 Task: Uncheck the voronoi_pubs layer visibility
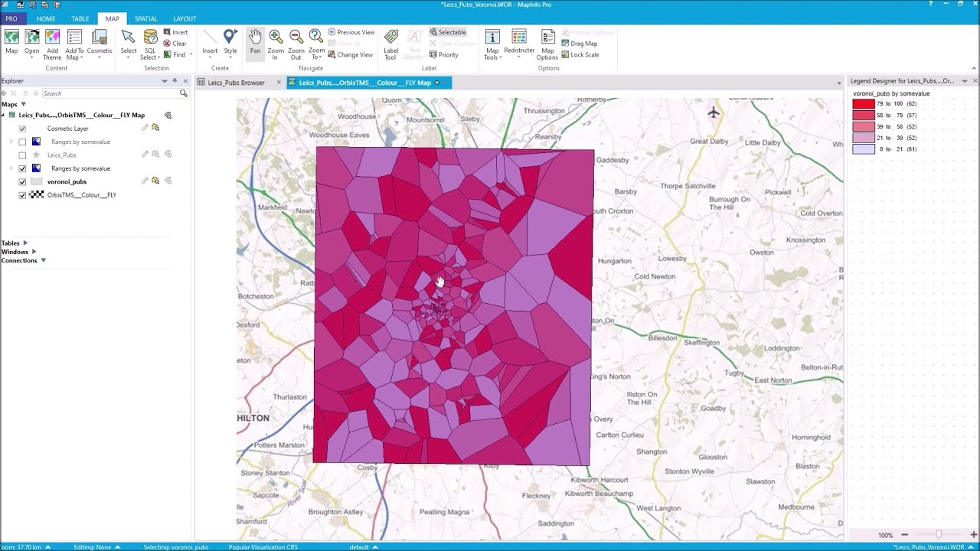point(22,182)
